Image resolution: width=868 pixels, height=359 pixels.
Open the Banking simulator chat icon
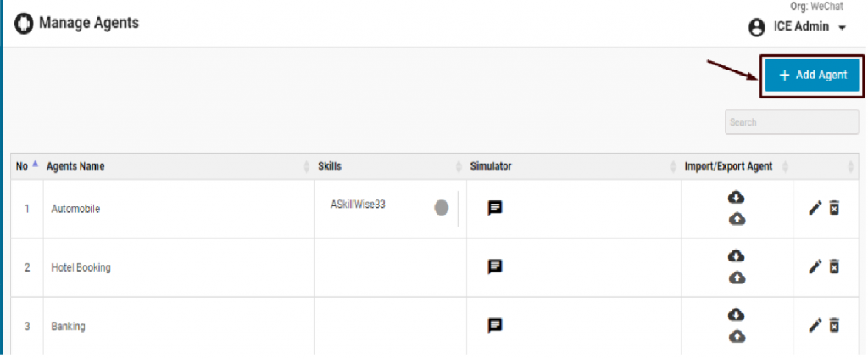[495, 325]
